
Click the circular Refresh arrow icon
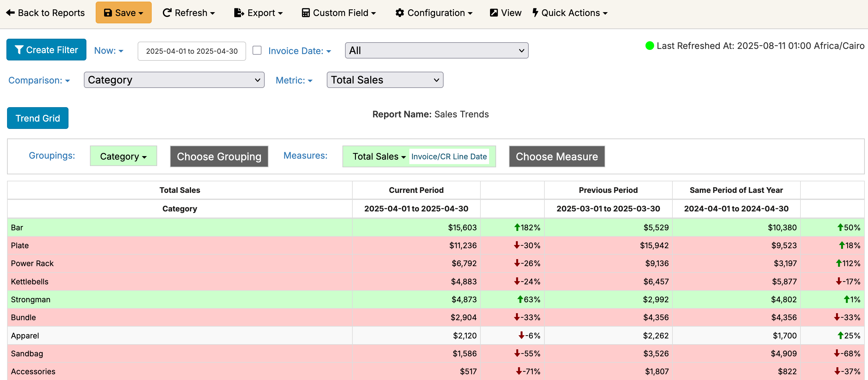[x=167, y=13]
